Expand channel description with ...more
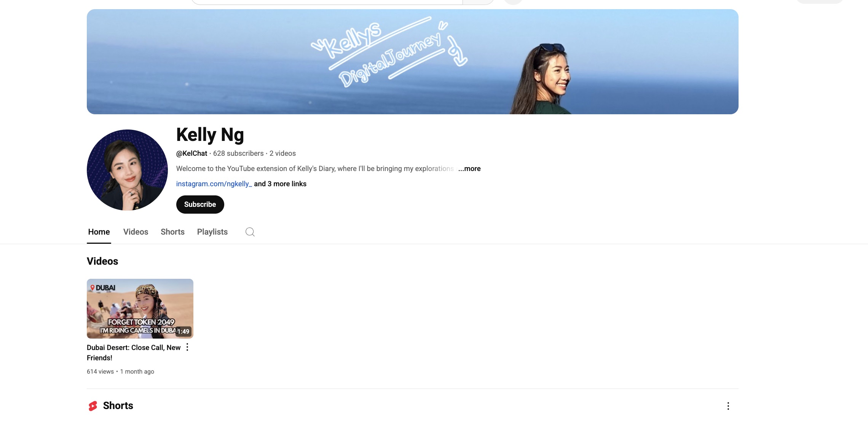 469,169
